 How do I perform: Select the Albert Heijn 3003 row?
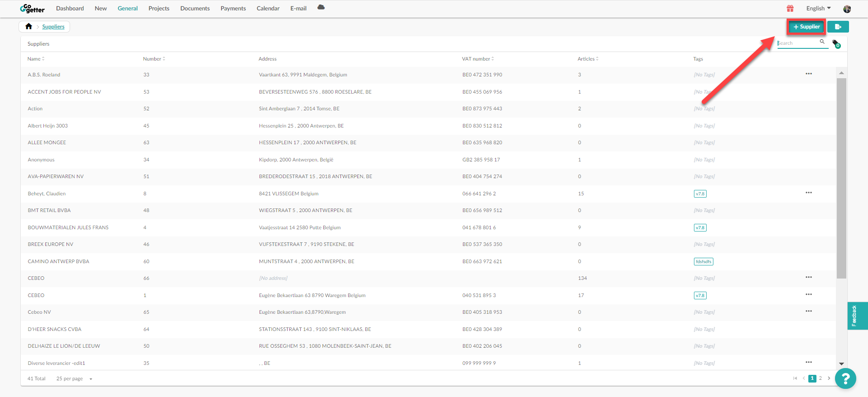click(428, 126)
